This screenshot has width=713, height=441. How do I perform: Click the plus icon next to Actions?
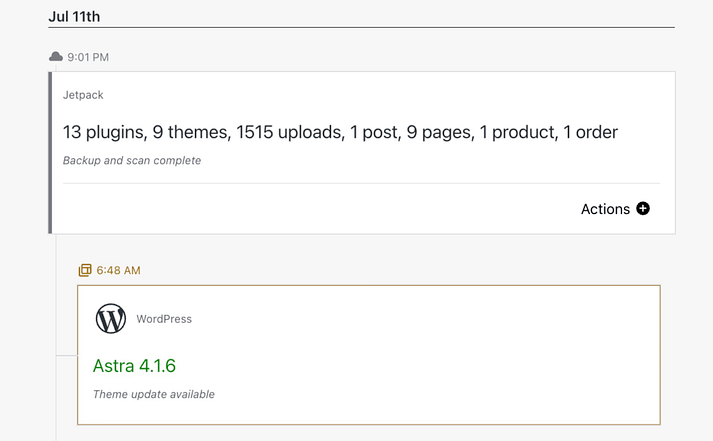[x=643, y=209]
